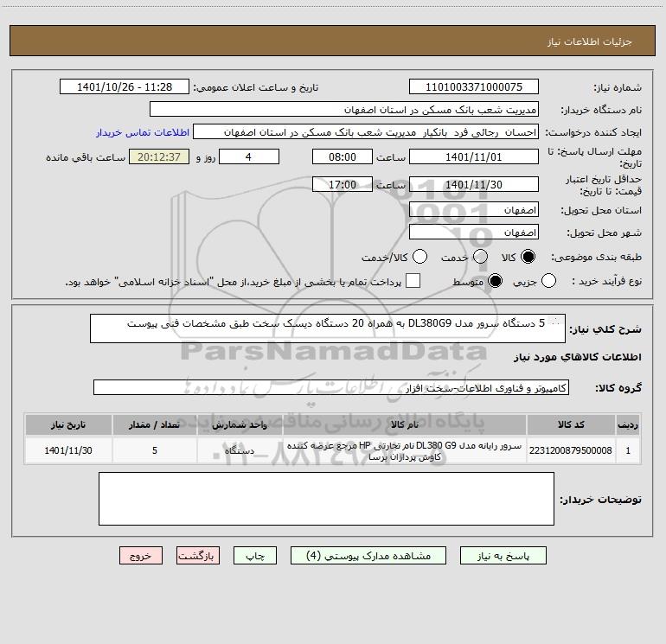Click the 17:00 time field
Screen dimensions: 666x644
tap(343, 184)
